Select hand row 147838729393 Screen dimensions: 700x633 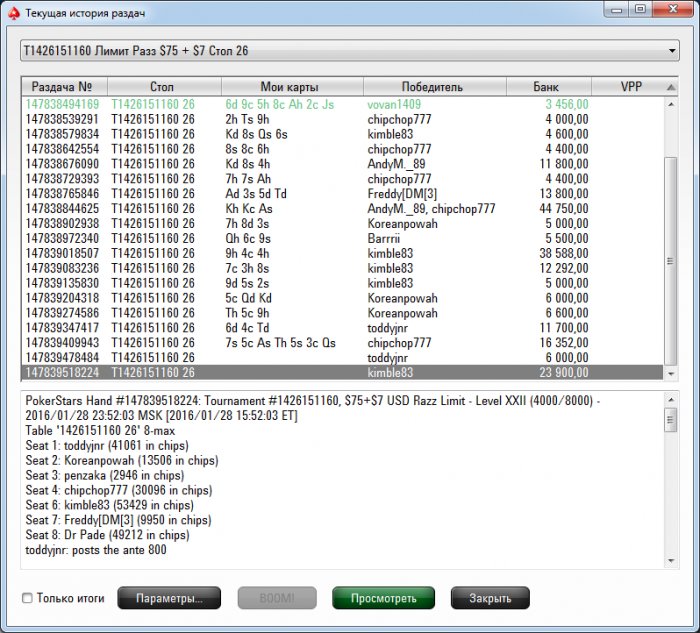tap(342, 179)
